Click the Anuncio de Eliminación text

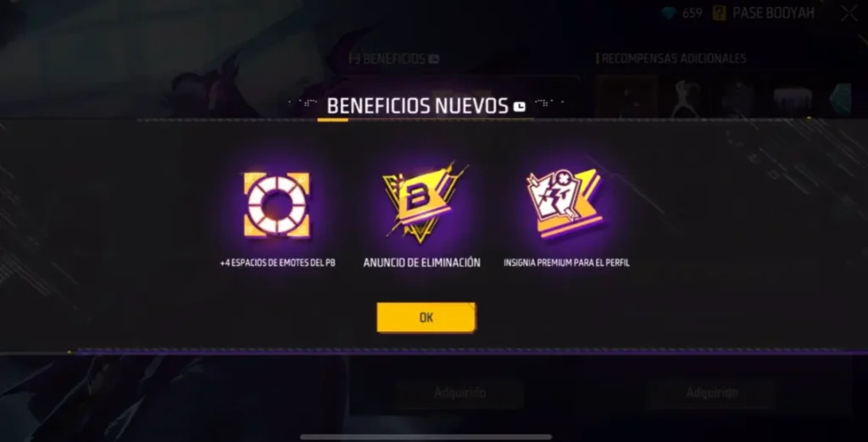pos(422,262)
